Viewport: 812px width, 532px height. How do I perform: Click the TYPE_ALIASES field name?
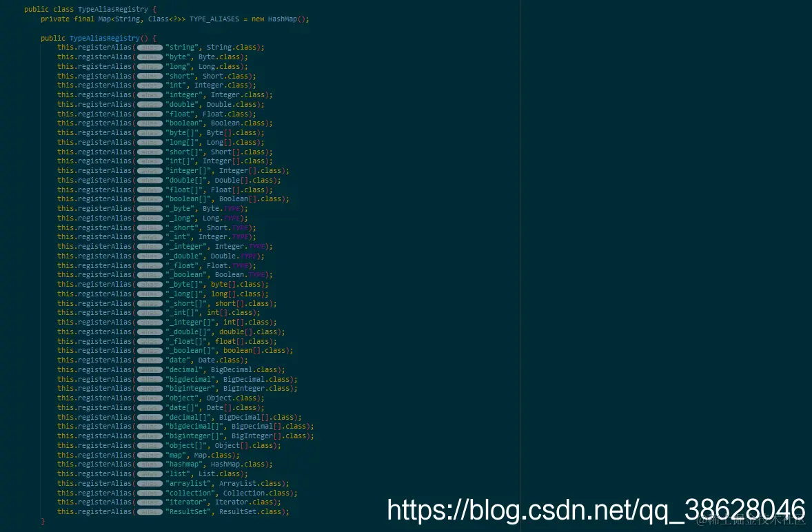coord(214,19)
